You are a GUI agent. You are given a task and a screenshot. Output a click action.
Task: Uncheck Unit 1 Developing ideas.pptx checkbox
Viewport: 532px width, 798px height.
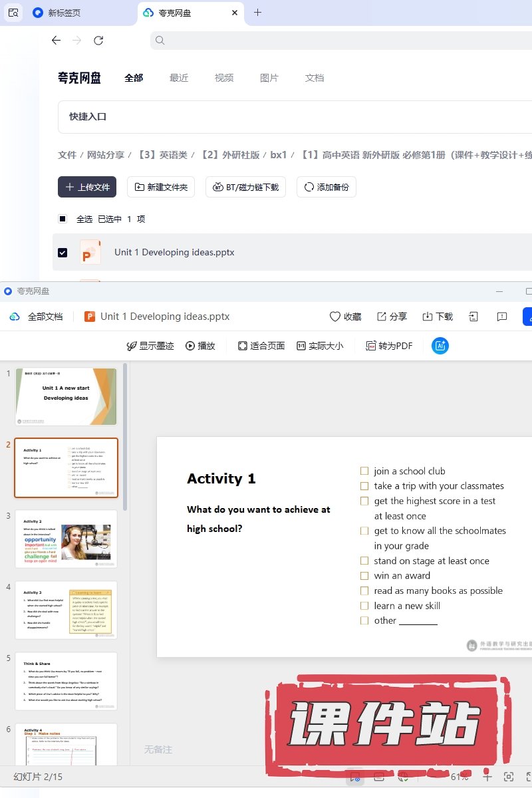click(x=63, y=253)
